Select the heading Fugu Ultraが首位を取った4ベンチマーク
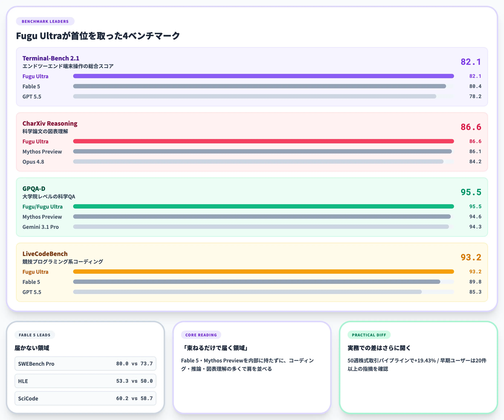The image size is (504, 420). click(98, 36)
